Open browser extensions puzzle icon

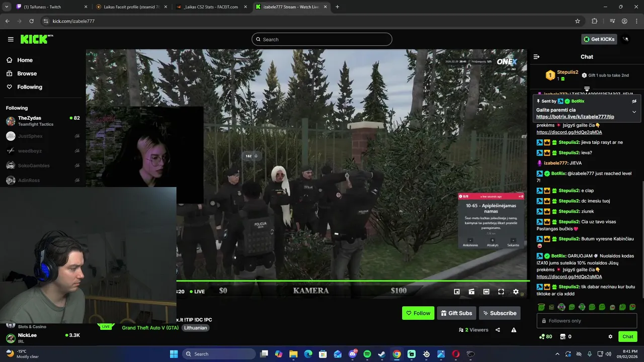click(x=595, y=21)
